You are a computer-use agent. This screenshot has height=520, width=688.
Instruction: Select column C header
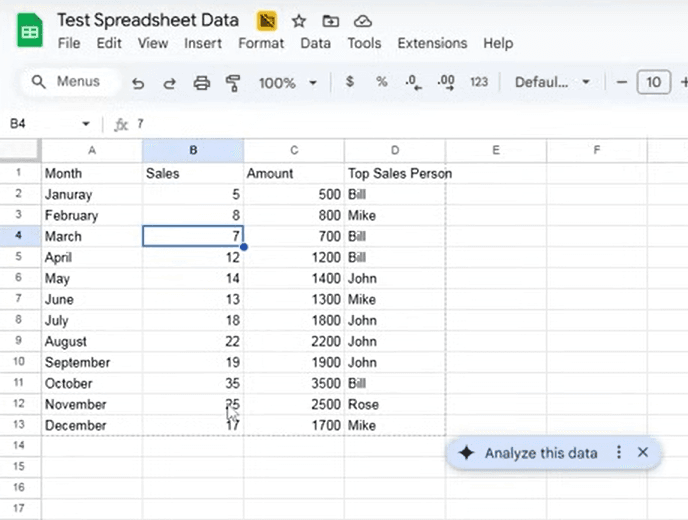(294, 151)
